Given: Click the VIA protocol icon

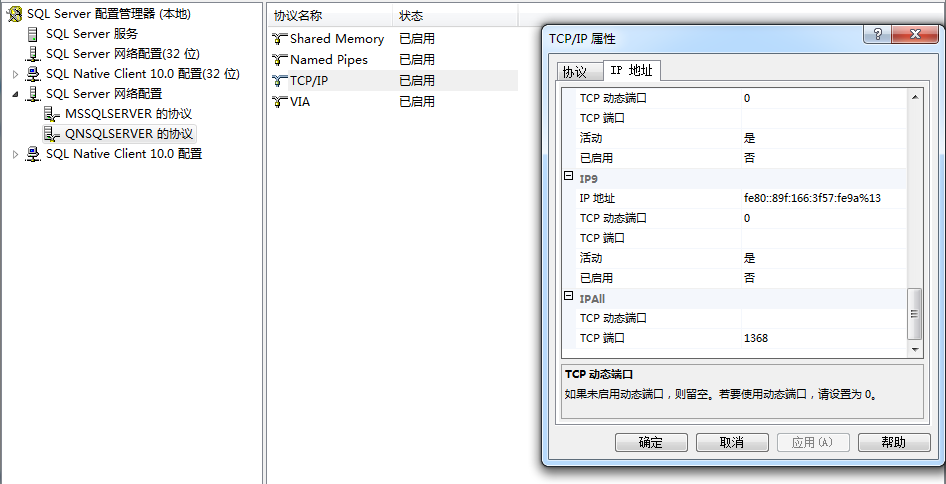Looking at the screenshot, I should tap(280, 102).
